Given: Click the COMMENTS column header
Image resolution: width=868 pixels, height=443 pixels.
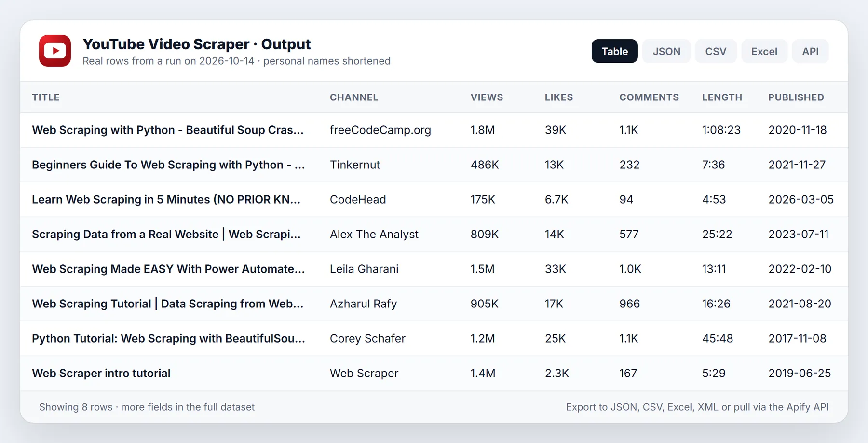Looking at the screenshot, I should pyautogui.click(x=649, y=97).
